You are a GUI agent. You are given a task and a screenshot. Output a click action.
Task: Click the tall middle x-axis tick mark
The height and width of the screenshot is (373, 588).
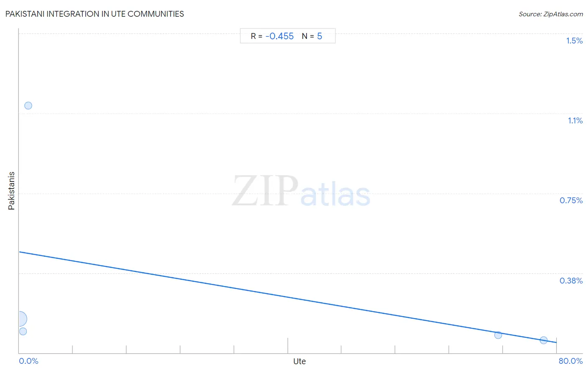[x=288, y=345]
